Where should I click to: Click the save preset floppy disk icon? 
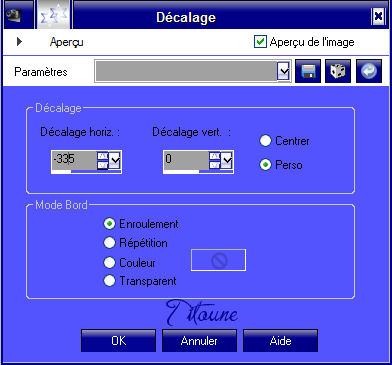(308, 71)
